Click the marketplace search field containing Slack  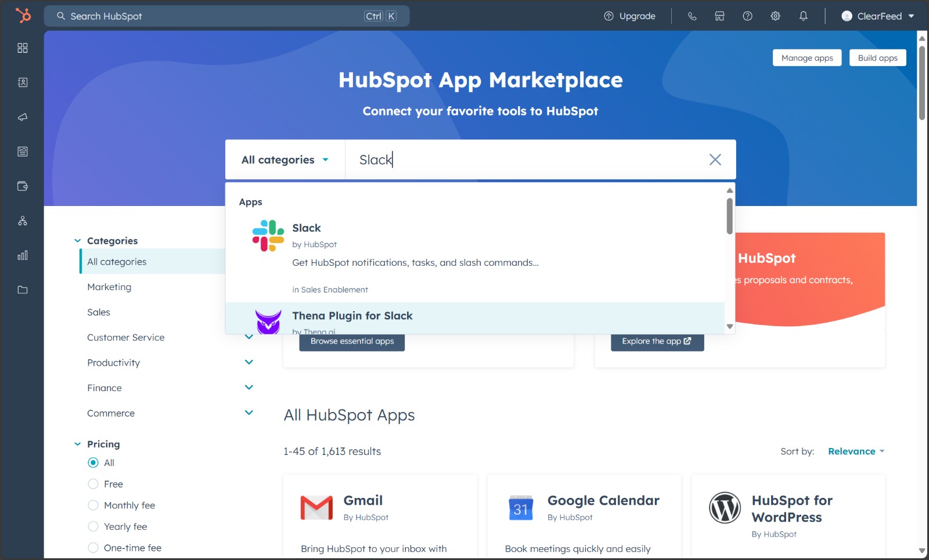pos(526,160)
